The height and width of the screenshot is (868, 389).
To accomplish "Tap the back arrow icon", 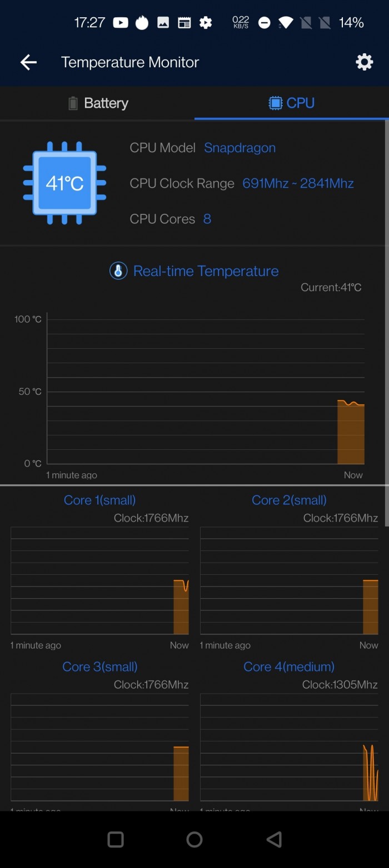I will [28, 62].
